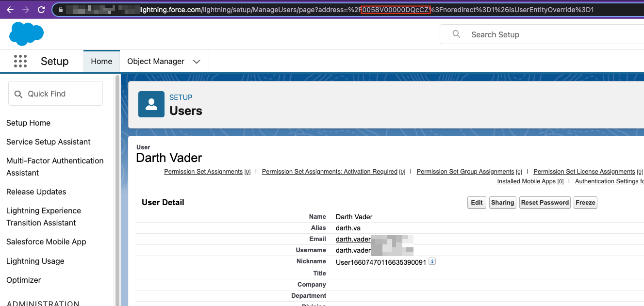
Task: Open the Permission Set Assignments link
Action: pos(203,172)
